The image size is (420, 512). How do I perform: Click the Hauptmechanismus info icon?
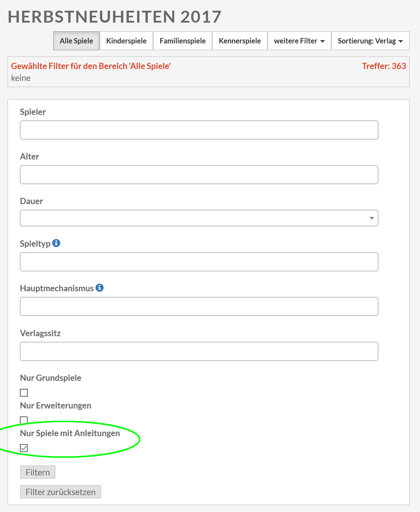100,288
